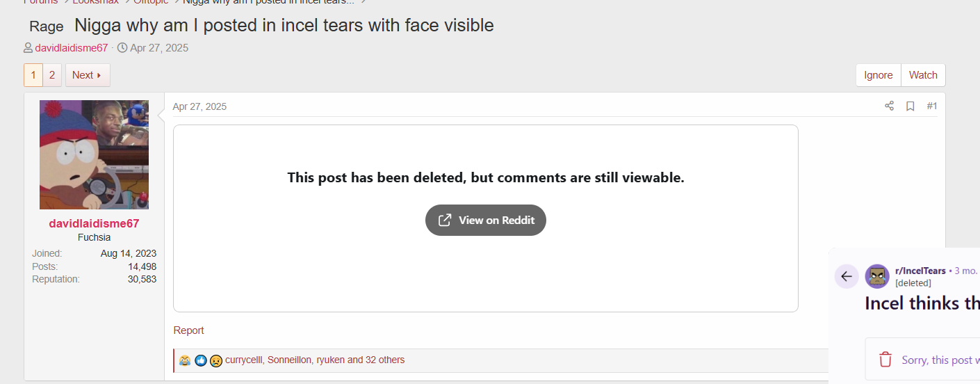Viewport: 980px width, 384px height.
Task: Click the laughing-crying reaction emoji
Action: click(185, 360)
